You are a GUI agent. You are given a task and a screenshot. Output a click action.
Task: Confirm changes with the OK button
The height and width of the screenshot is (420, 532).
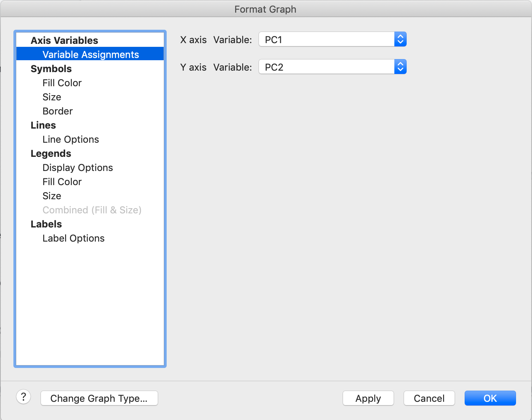(490, 398)
